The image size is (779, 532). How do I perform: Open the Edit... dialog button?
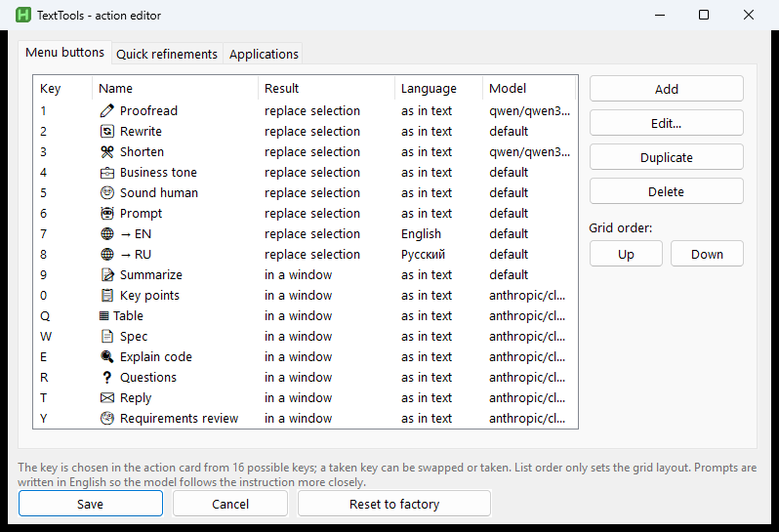(666, 123)
